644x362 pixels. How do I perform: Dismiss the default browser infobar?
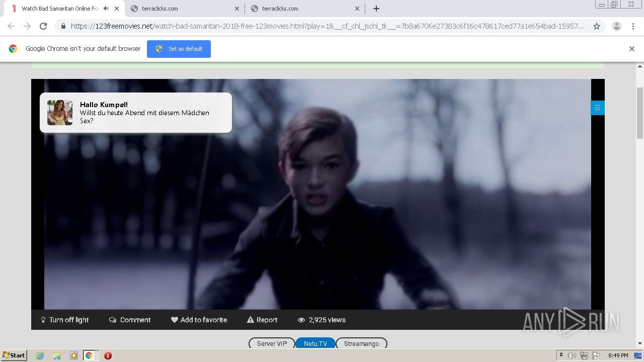(x=632, y=49)
